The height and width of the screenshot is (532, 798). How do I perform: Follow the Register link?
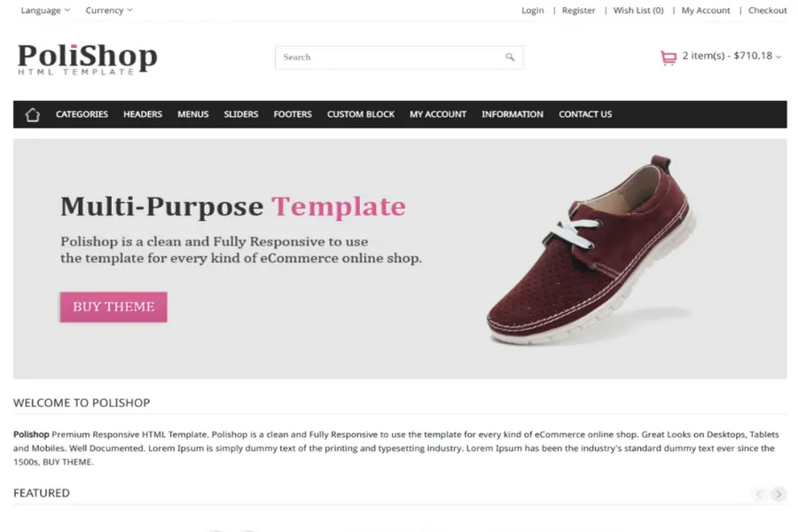point(579,11)
